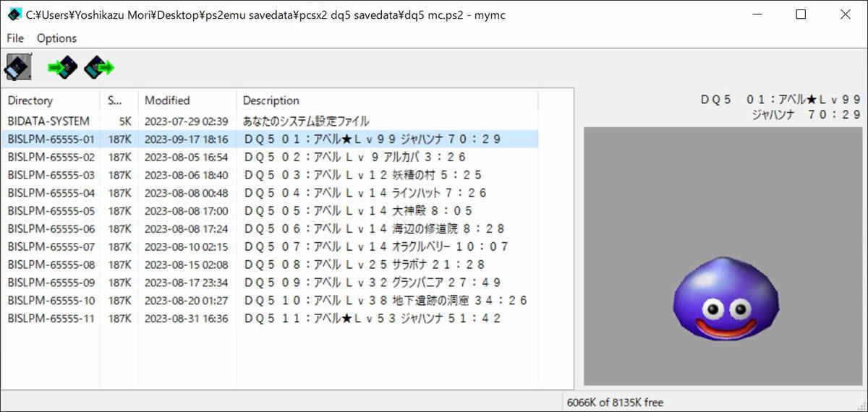Click description ending オラクルベリー １０：０７
This screenshot has height=412, width=868.
376,246
